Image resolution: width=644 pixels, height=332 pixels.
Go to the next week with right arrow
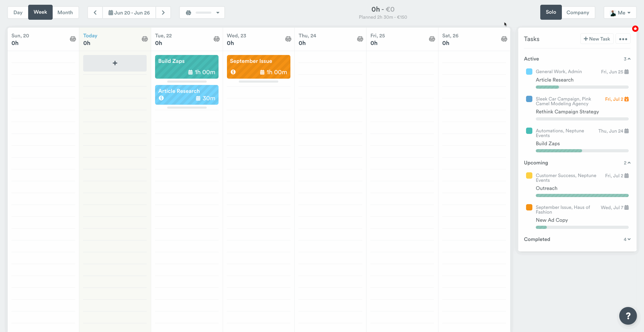coord(163,13)
